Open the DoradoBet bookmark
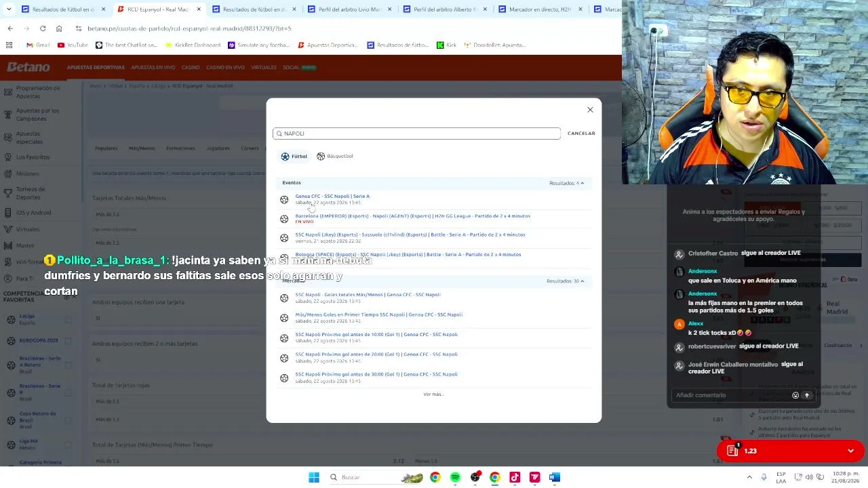This screenshot has width=868, height=488. pyautogui.click(x=495, y=45)
